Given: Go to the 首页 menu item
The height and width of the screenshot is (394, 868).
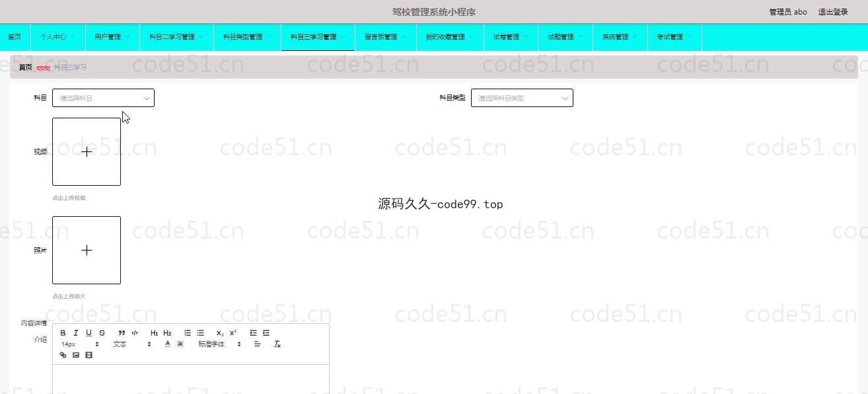Looking at the screenshot, I should [x=15, y=37].
